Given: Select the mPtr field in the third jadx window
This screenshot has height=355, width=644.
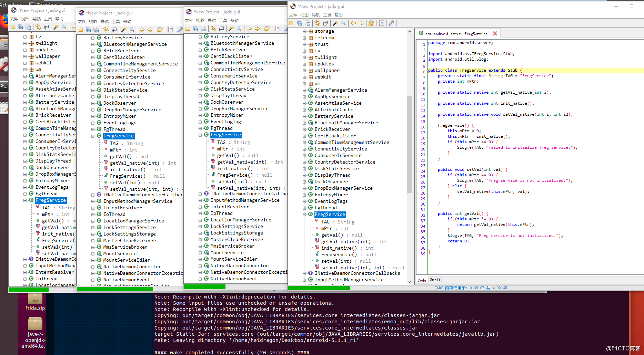Looking at the screenshot, I should coord(222,149).
